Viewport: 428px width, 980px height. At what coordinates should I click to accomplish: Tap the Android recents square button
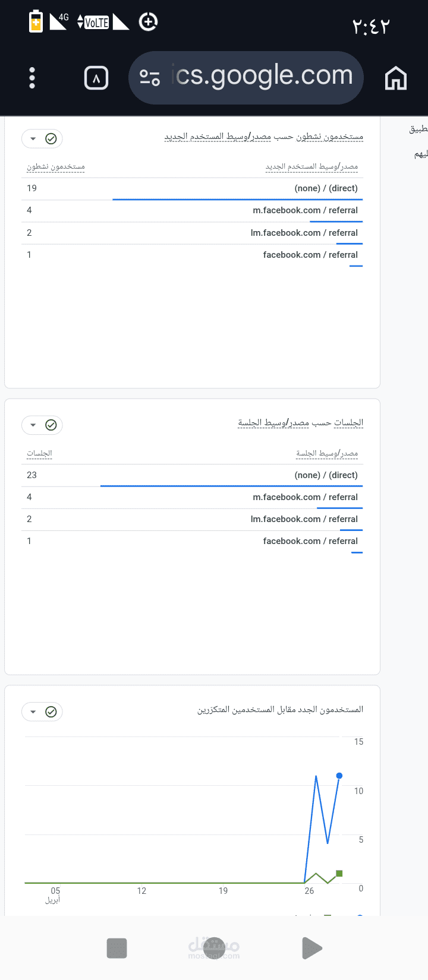pos(117,948)
